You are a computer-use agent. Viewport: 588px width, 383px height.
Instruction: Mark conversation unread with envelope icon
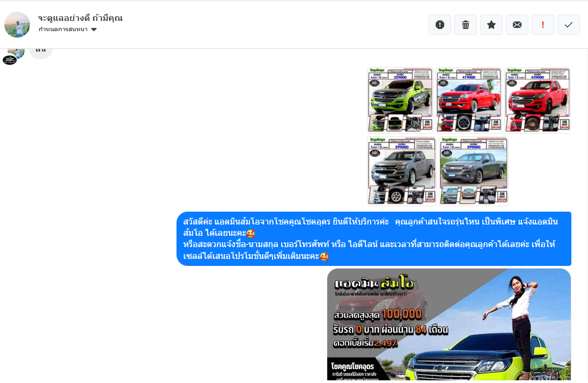pos(517,25)
